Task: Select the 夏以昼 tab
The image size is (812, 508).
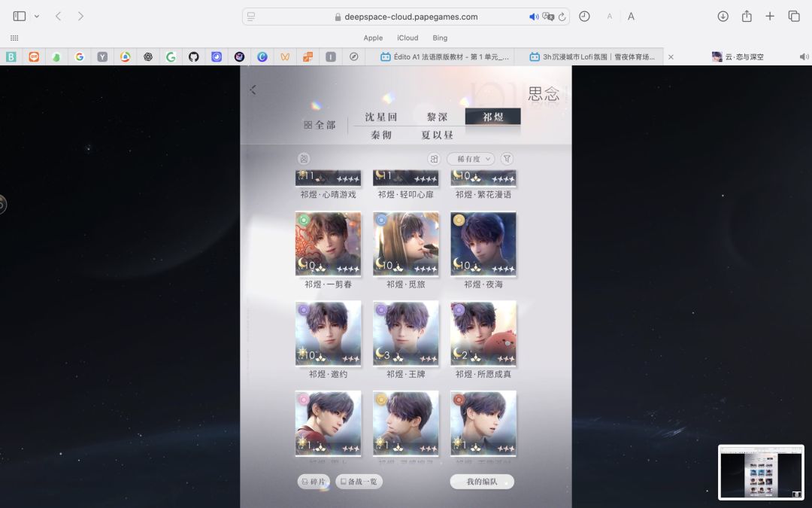Action: click(437, 135)
